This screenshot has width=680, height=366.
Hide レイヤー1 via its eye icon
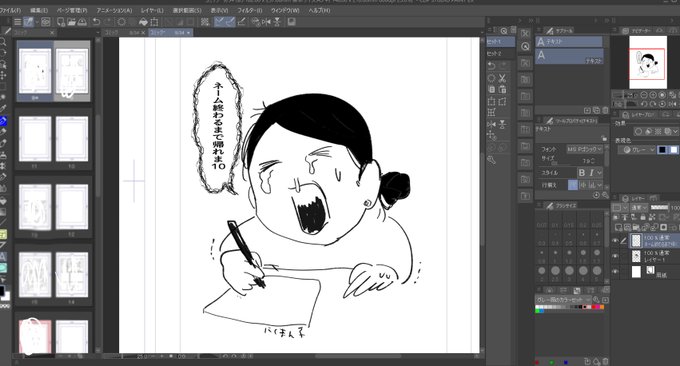615,256
